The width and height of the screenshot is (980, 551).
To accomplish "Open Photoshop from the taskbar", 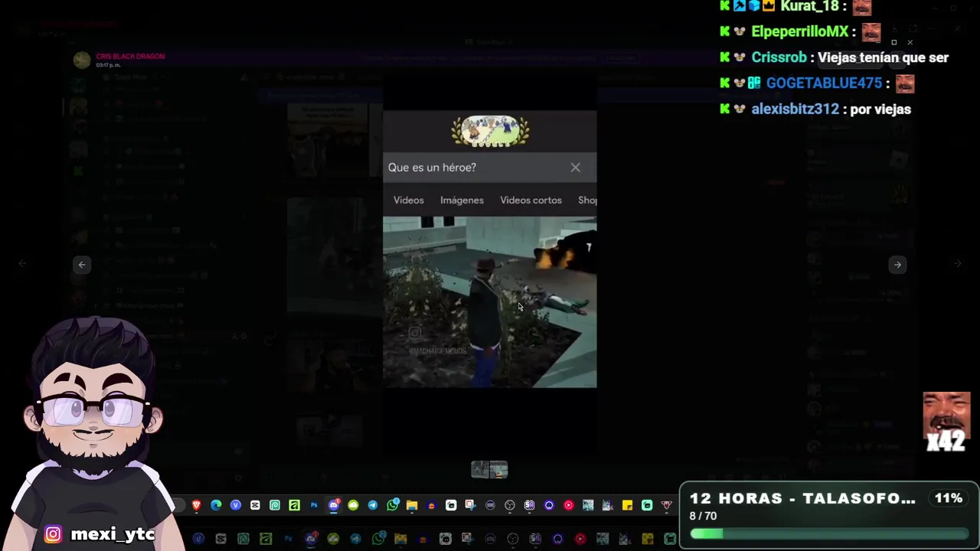I will [x=314, y=505].
